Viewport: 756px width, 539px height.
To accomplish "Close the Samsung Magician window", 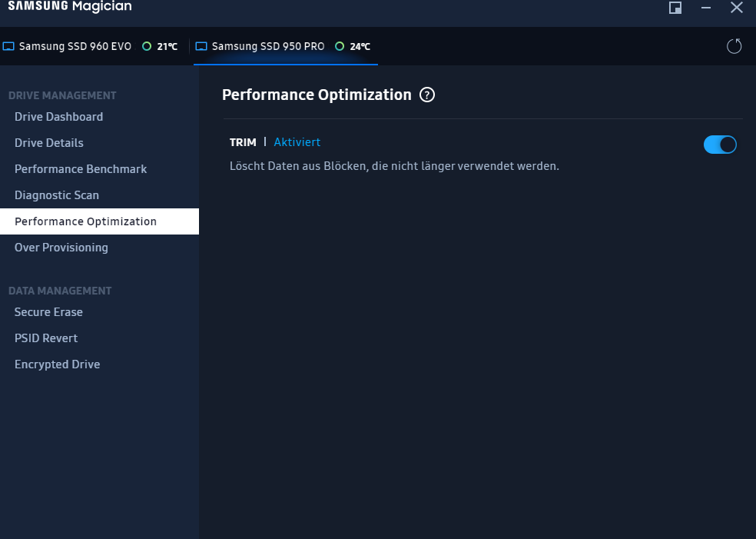I will [x=736, y=7].
